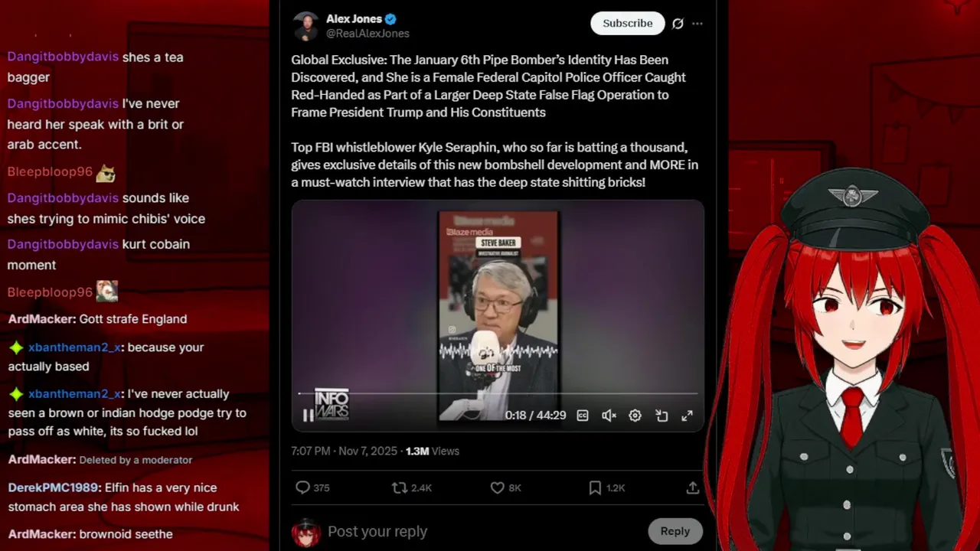Click the Infowars logo on the video
This screenshot has height=551, width=980.
[x=332, y=405]
